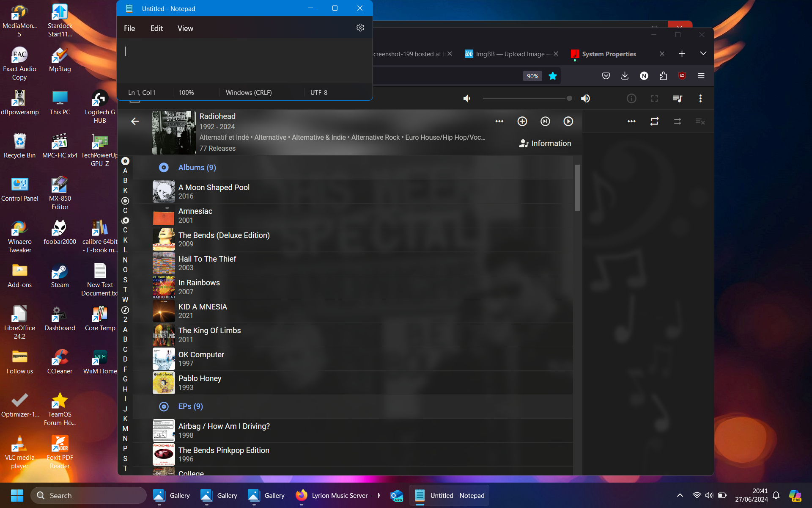Toggle shuffle mode in queue panel
Screen dimensions: 812x508
pos(677,121)
